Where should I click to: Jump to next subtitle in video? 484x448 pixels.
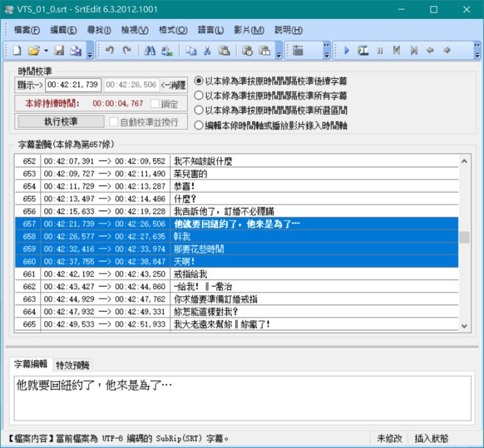[414, 50]
